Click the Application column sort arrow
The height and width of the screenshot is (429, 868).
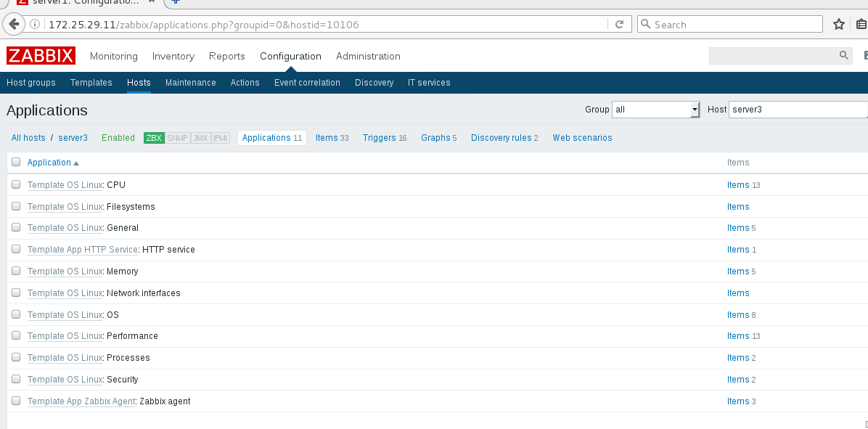tap(76, 163)
